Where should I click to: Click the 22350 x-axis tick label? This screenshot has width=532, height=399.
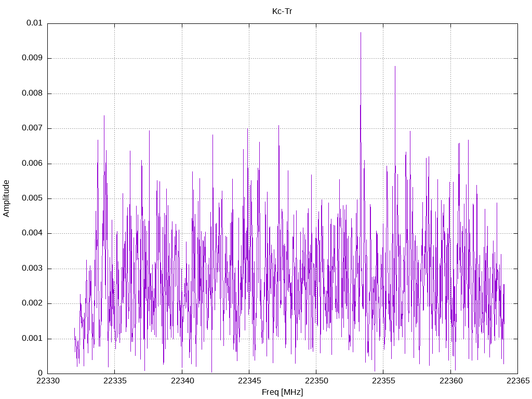pyautogui.click(x=316, y=381)
